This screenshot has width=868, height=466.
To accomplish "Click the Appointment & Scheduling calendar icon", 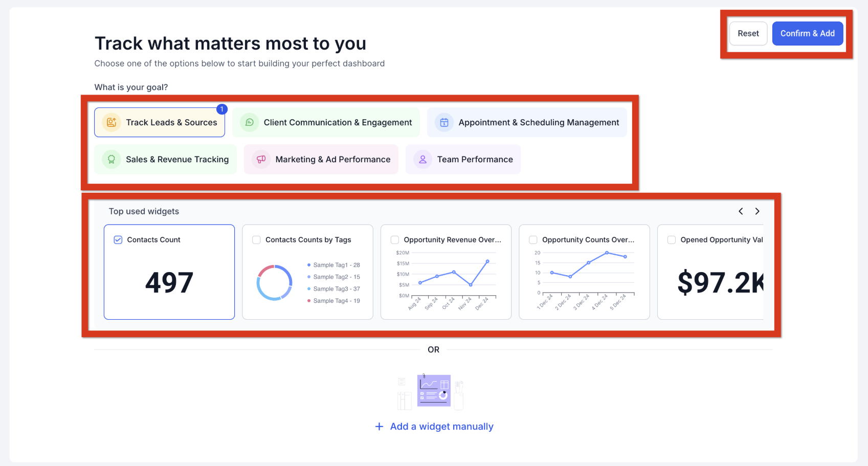I will click(x=444, y=122).
